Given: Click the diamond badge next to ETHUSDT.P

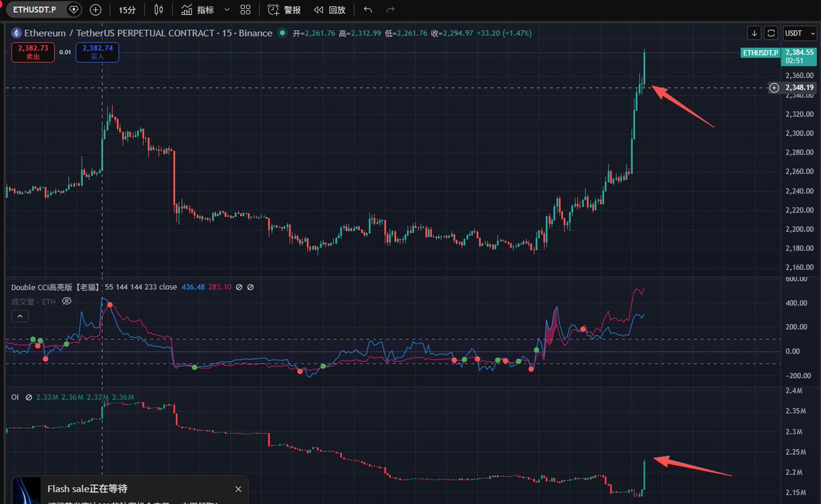Looking at the screenshot, I should (x=74, y=10).
